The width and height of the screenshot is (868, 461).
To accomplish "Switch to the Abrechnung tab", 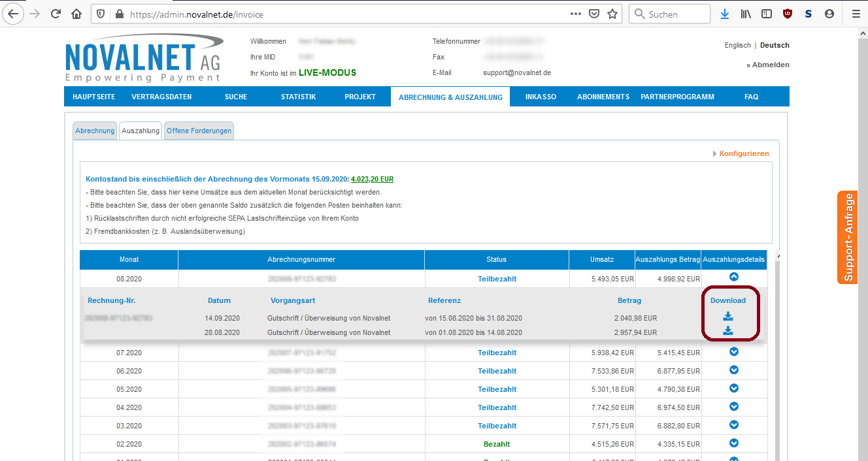I will 95,131.
